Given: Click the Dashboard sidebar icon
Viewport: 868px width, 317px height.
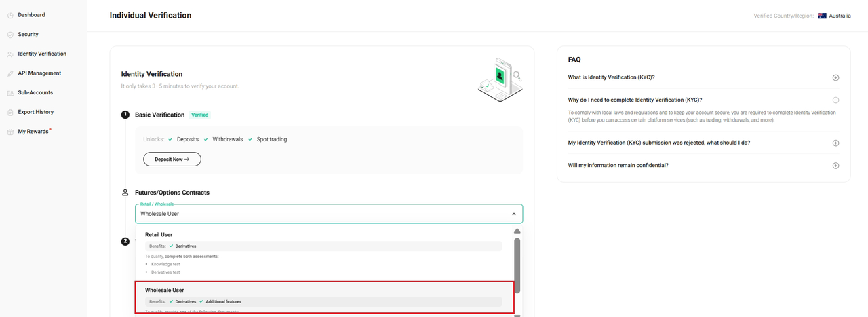Looking at the screenshot, I should click(10, 15).
